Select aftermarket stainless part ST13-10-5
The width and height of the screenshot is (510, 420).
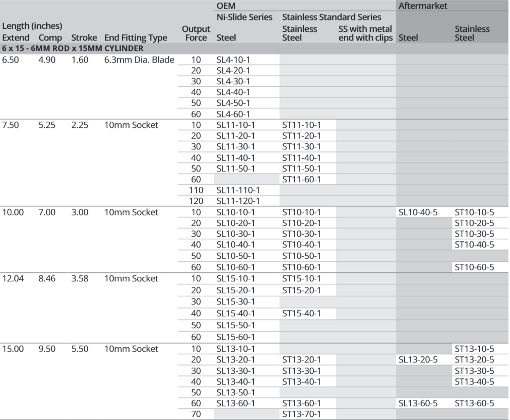coord(474,349)
